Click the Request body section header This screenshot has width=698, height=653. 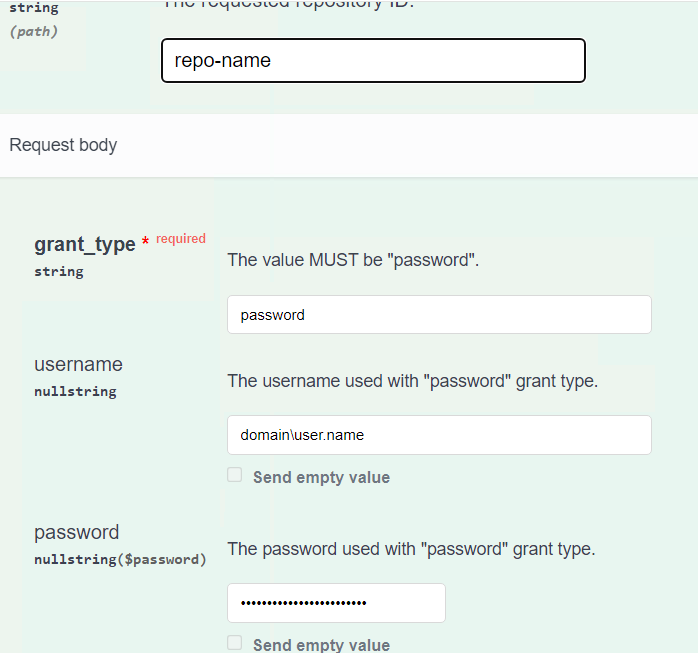point(63,145)
